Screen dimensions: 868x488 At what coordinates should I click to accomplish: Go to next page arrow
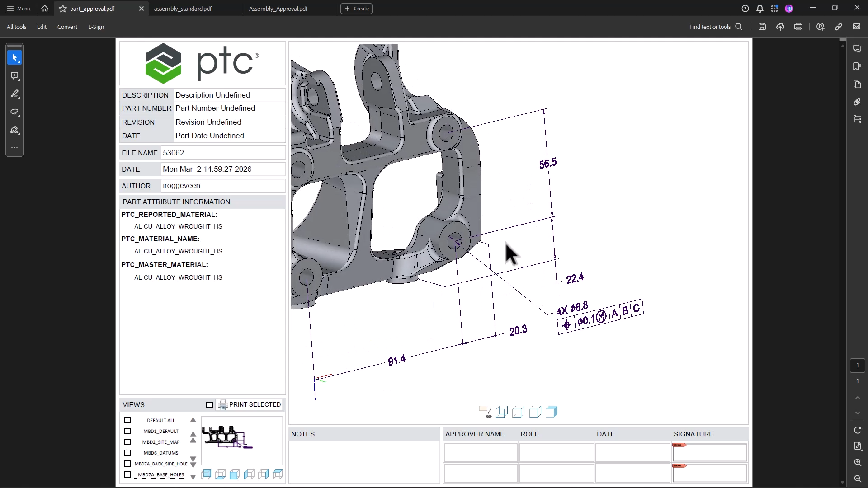[858, 413]
